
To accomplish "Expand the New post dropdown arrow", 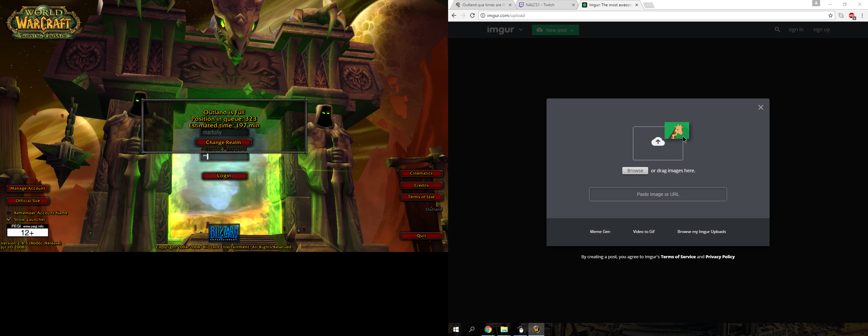I will click(572, 30).
